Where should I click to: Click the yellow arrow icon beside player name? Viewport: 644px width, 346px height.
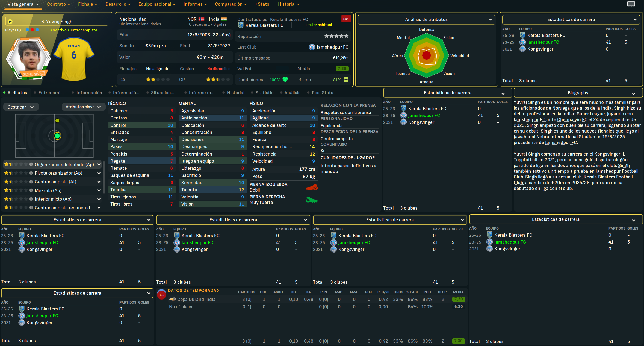pyautogui.click(x=10, y=21)
